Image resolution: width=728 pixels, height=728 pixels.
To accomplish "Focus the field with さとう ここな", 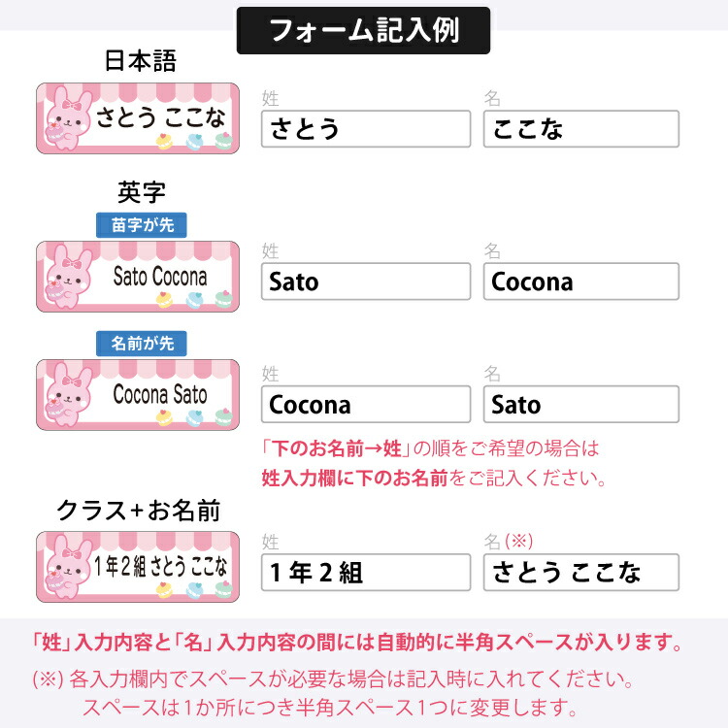I will [x=581, y=573].
